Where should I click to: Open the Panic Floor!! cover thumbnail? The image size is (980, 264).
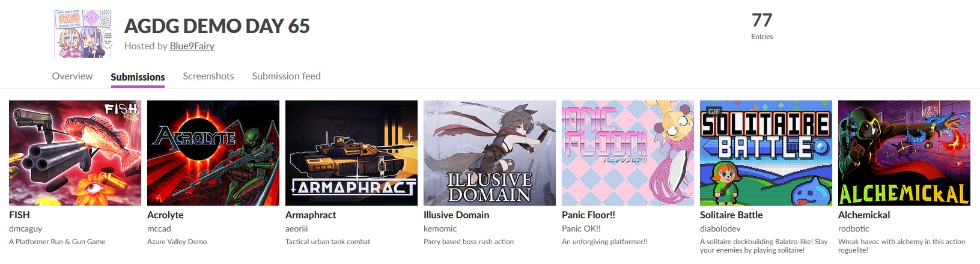pos(628,153)
